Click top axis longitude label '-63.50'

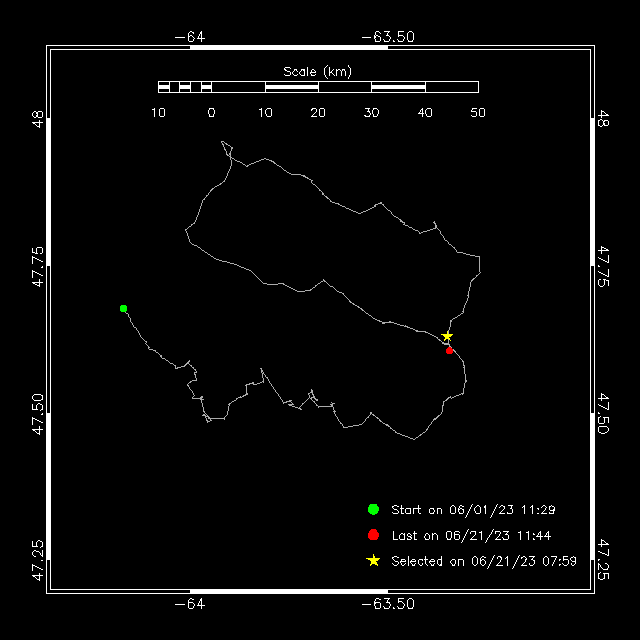[x=388, y=37]
